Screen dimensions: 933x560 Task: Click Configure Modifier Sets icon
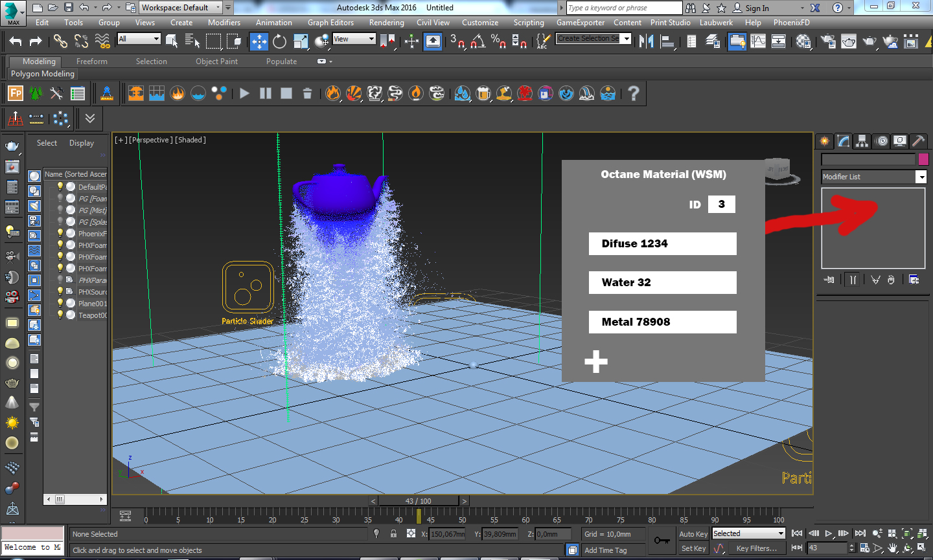tap(914, 280)
